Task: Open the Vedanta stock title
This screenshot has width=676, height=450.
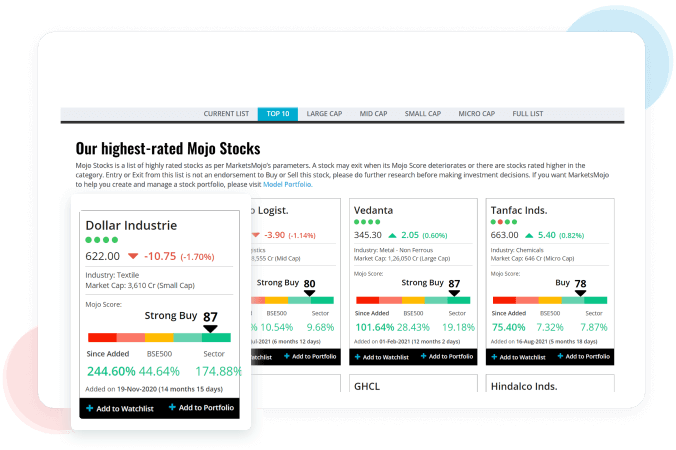Action: click(x=373, y=210)
